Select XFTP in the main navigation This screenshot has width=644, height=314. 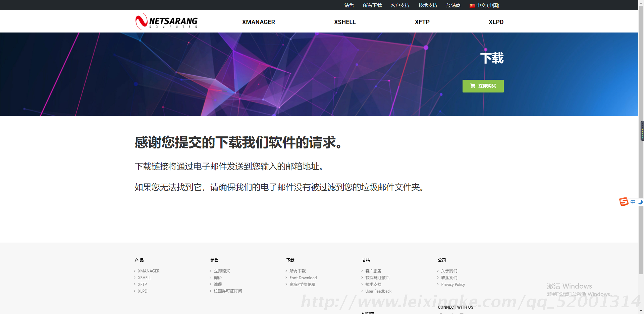tap(422, 22)
